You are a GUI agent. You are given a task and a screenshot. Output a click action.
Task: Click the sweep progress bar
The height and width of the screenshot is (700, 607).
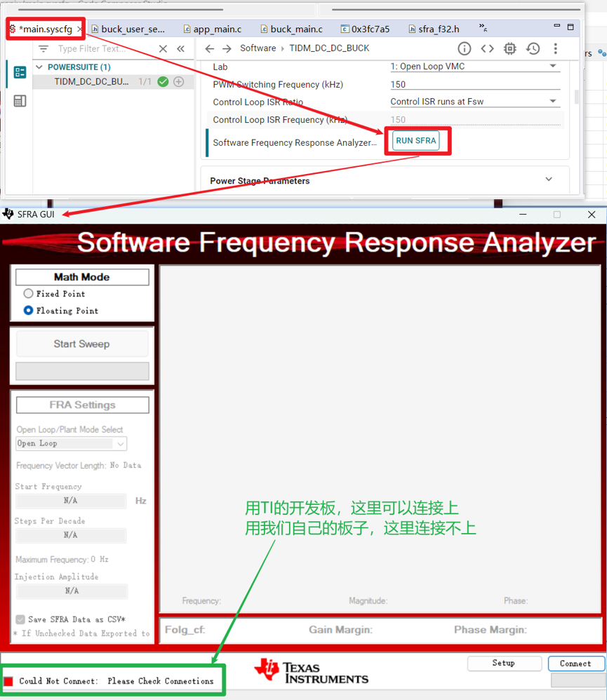coord(82,371)
